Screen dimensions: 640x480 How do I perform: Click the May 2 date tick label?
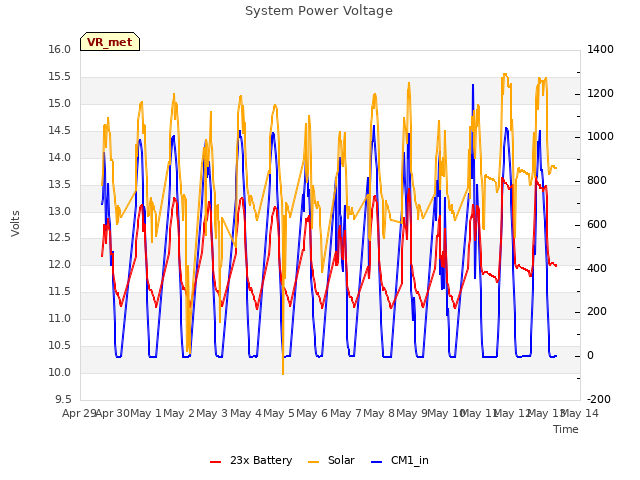179,413
